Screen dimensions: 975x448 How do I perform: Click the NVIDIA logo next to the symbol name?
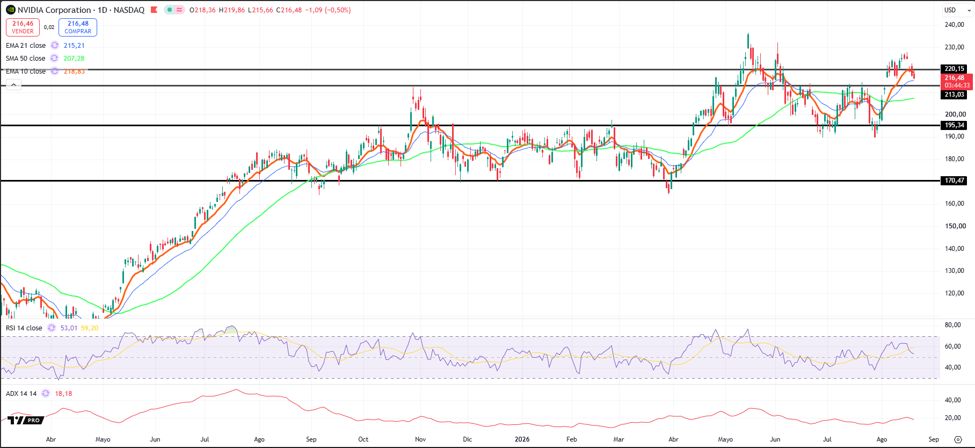click(10, 9)
